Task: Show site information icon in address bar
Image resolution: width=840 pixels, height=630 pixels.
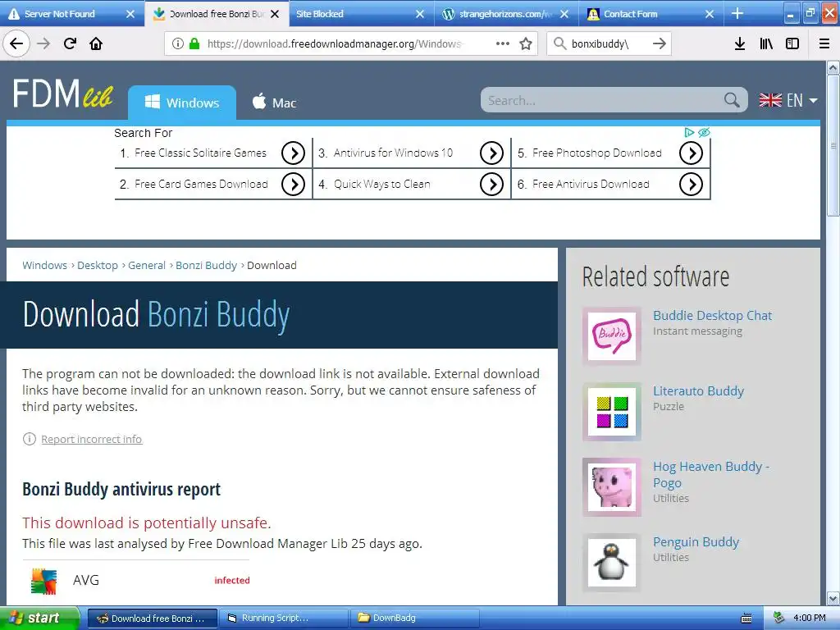Action: 178,44
